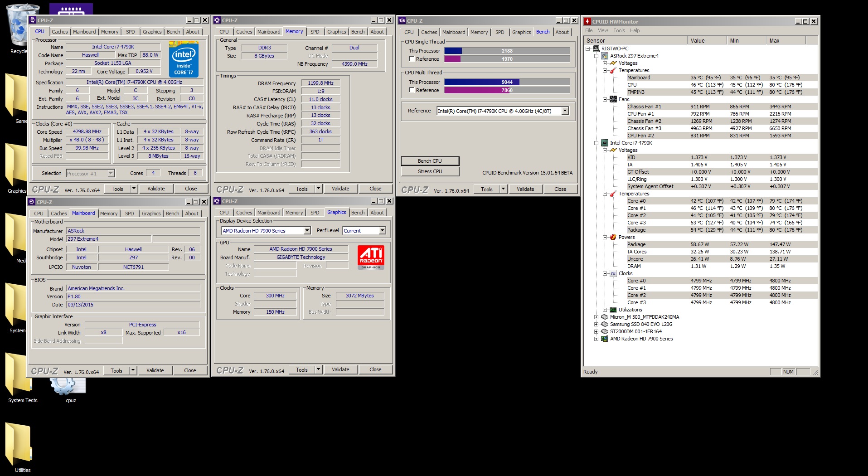The image size is (868, 476).
Task: Click the Samsung SSD 840 EVO drive icon
Action: [x=605, y=324]
